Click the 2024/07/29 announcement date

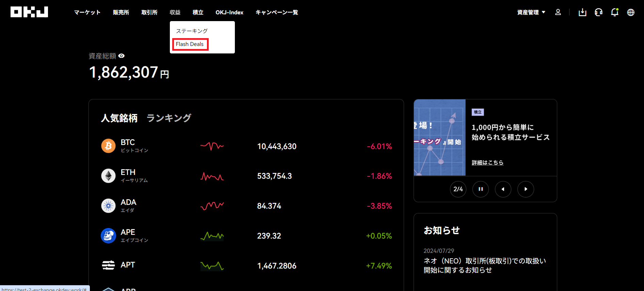[x=439, y=251]
